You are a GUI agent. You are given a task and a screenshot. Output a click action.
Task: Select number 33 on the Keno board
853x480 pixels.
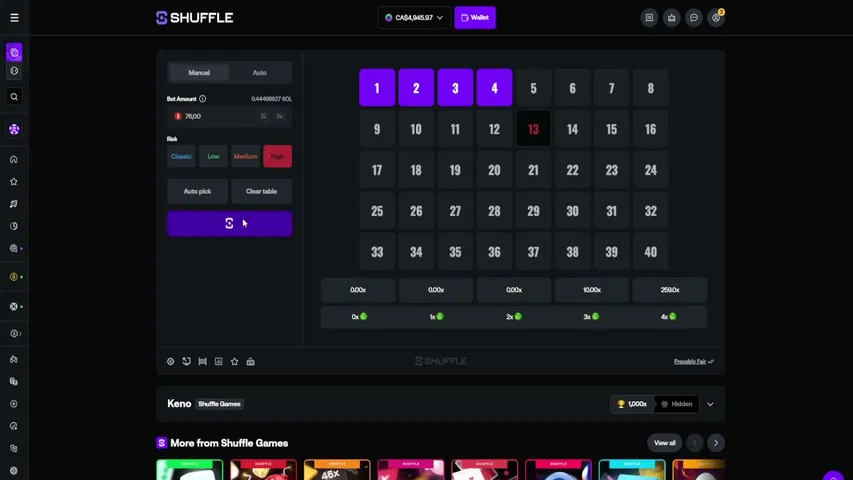(x=377, y=252)
